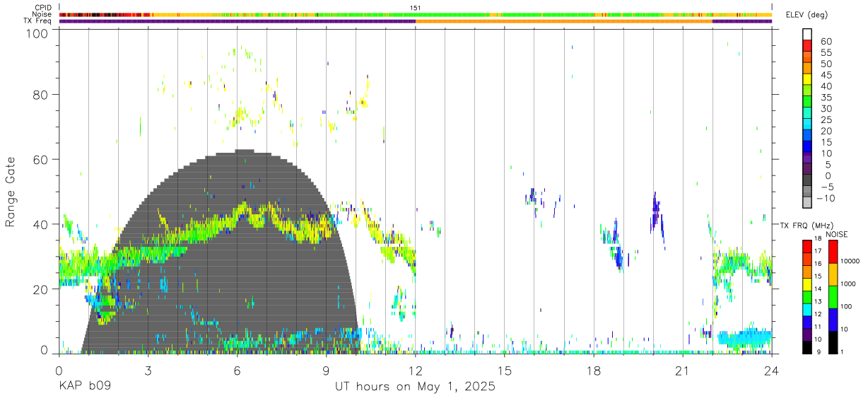Click the 10000 label on NOISE scale

point(850,262)
